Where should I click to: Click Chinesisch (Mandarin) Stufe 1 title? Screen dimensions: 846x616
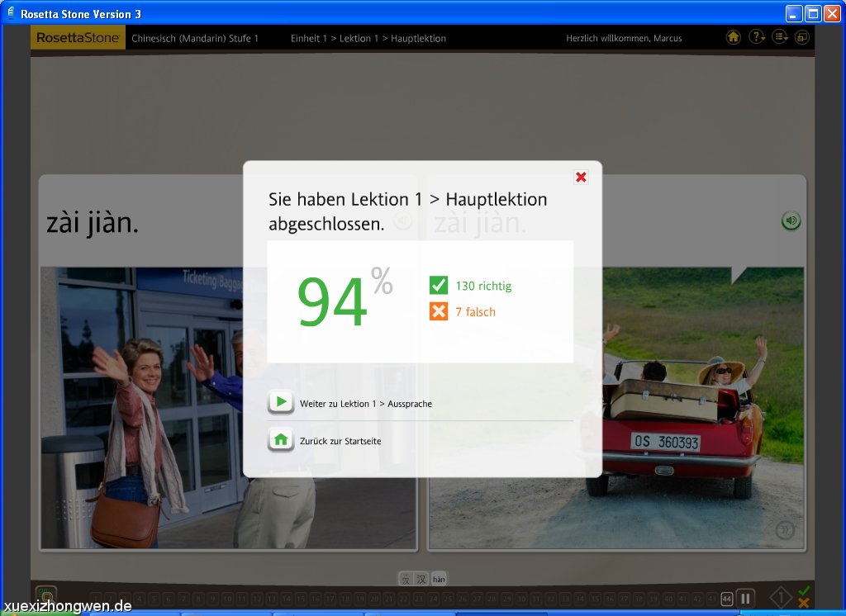pyautogui.click(x=195, y=38)
